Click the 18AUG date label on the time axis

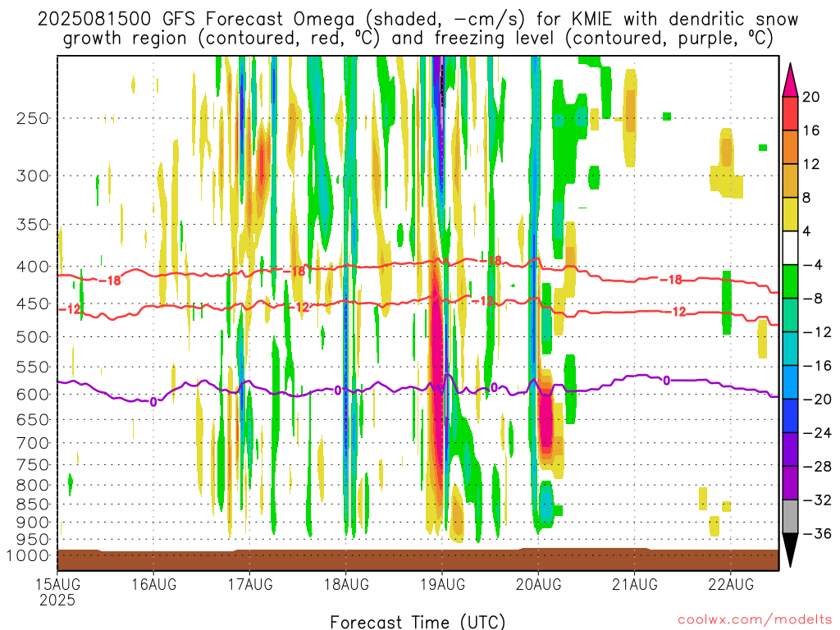tap(346, 584)
